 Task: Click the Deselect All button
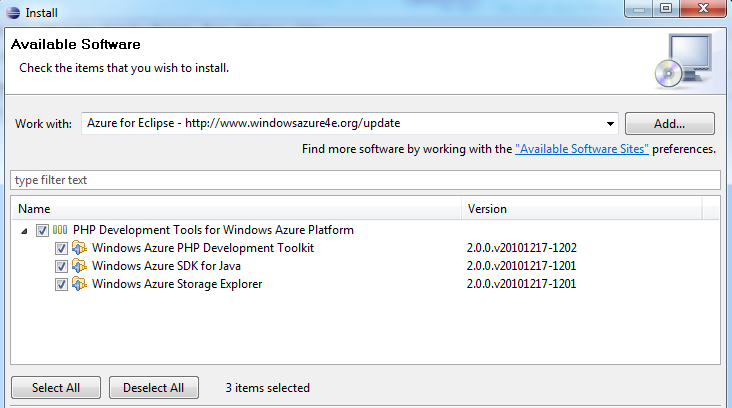[154, 387]
